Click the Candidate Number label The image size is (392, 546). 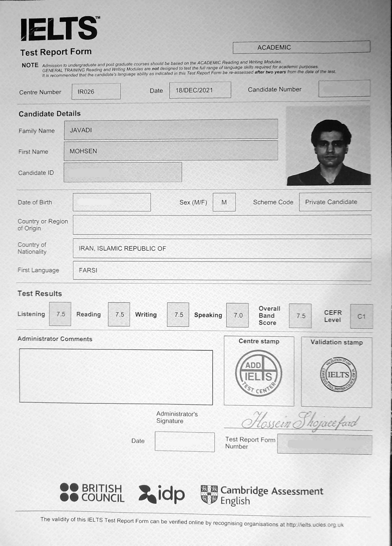pos(275,89)
